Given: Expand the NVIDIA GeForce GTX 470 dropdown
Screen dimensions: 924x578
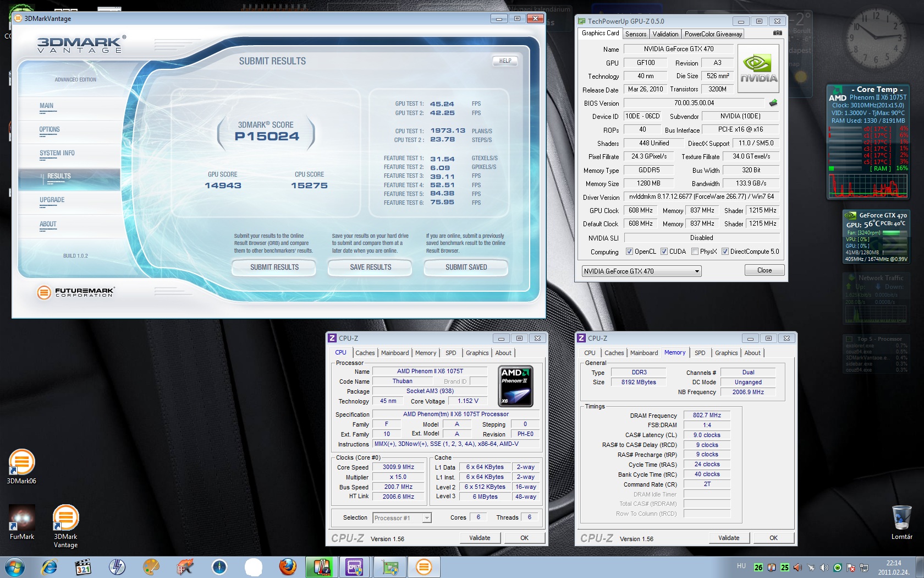Looking at the screenshot, I should (697, 271).
